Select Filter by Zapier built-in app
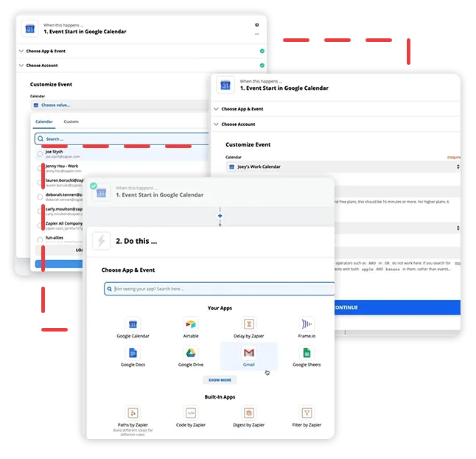Viewport: 476px width, 459px height. click(307, 417)
